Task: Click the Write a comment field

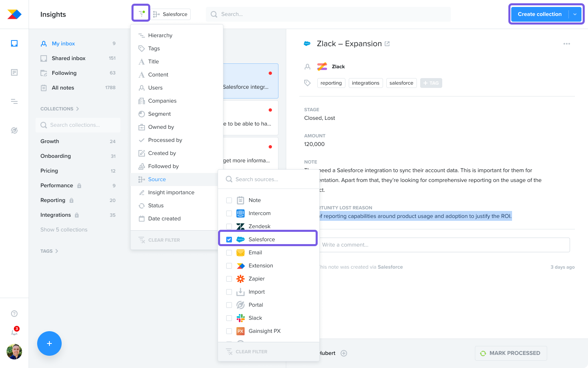Action: coord(444,245)
